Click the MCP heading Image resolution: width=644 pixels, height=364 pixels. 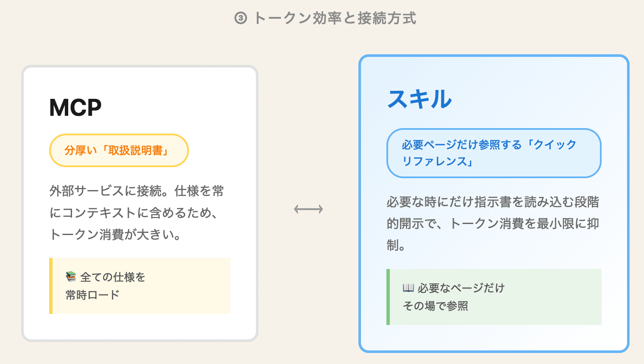(x=75, y=107)
